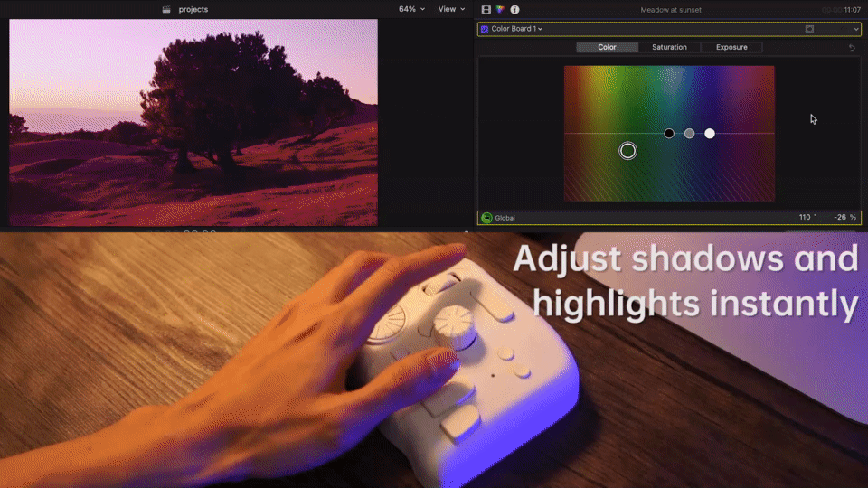
Task: Click the Color Board effect icon
Action: click(x=485, y=29)
